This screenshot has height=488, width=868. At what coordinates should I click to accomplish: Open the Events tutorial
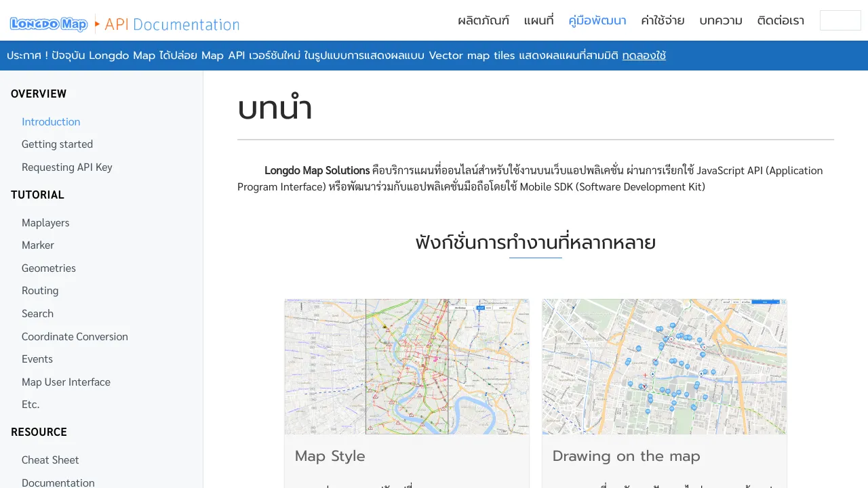37,359
